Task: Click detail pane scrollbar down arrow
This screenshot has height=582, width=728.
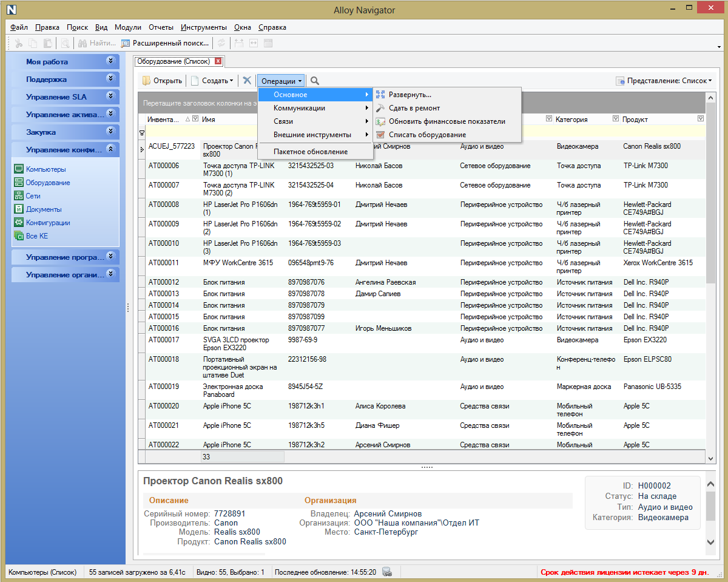Action: click(712, 542)
